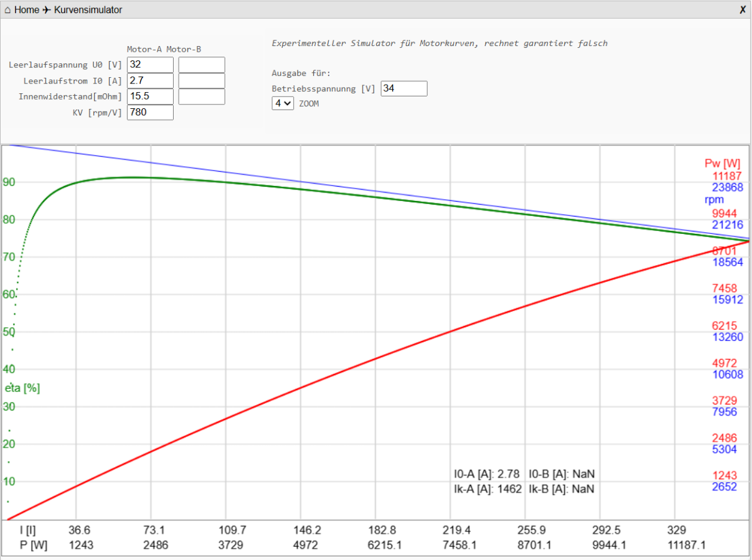752x560 pixels.
Task: Focus the empty Motor-B Leerlaufstrom field
Action: point(202,80)
